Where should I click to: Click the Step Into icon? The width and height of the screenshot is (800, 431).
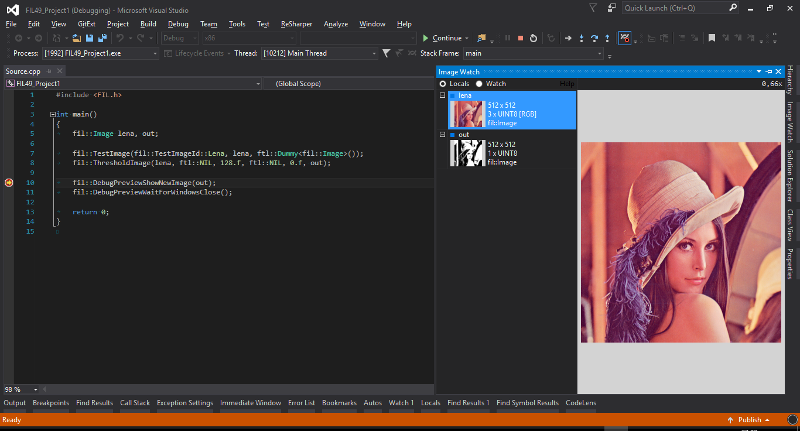point(581,38)
